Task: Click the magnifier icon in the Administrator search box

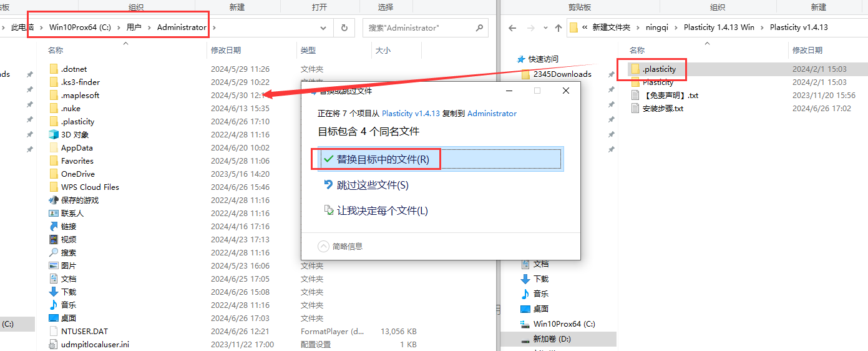Action: click(x=479, y=28)
